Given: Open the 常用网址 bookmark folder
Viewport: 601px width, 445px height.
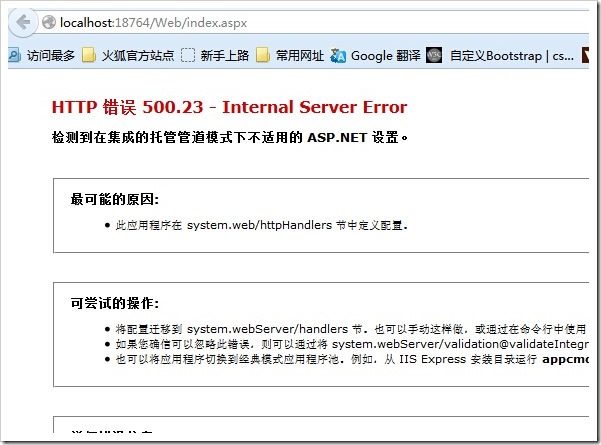Looking at the screenshot, I should coord(290,56).
